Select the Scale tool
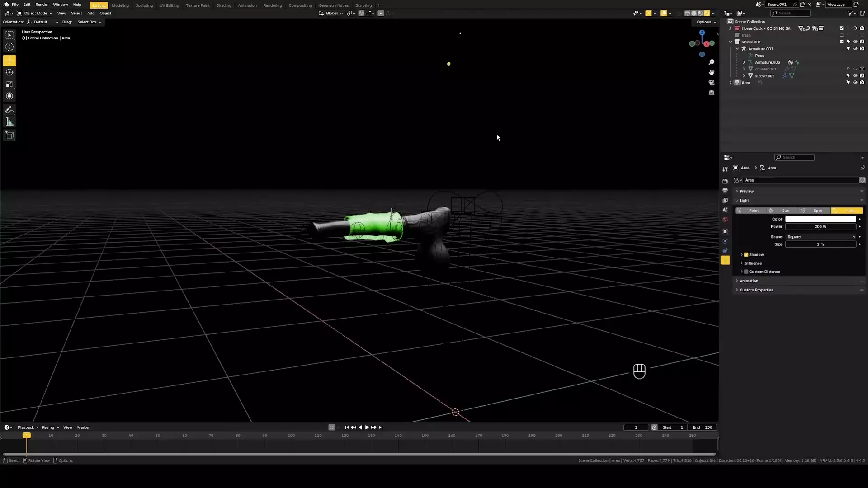868x488 pixels. [x=9, y=84]
